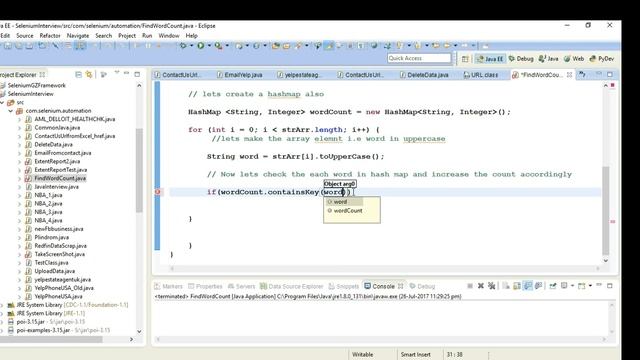Open the Edit menu
The width and height of the screenshot is (640, 360).
5,36
